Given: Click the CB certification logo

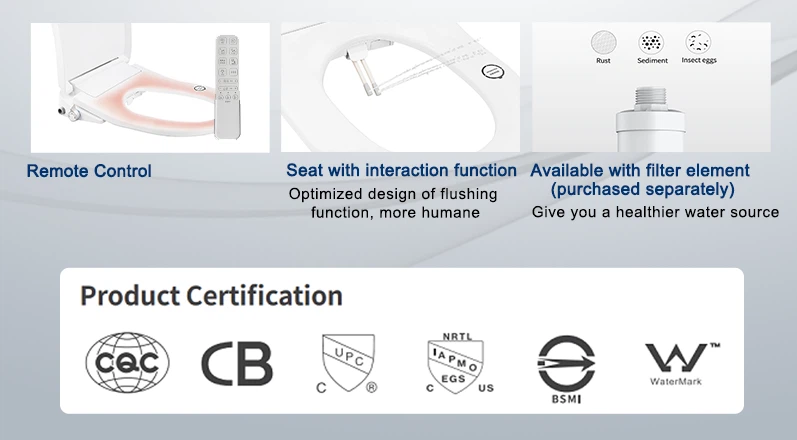Looking at the screenshot, I should point(237,362).
